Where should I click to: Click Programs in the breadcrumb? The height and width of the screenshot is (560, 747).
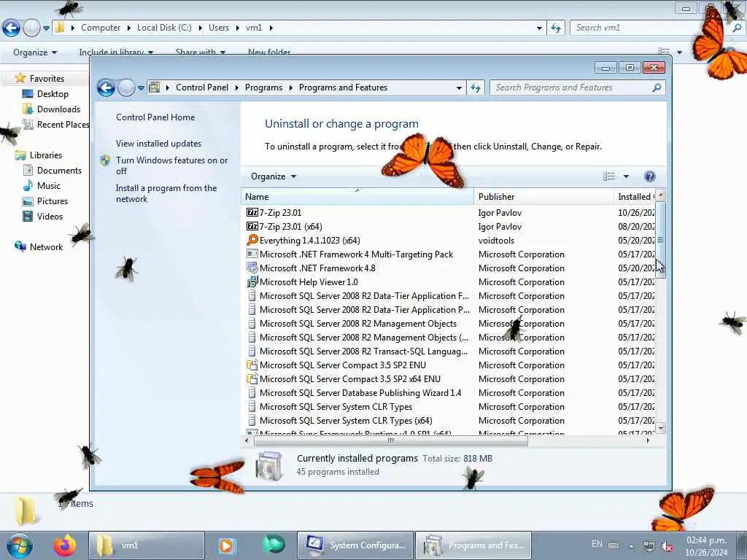[263, 87]
